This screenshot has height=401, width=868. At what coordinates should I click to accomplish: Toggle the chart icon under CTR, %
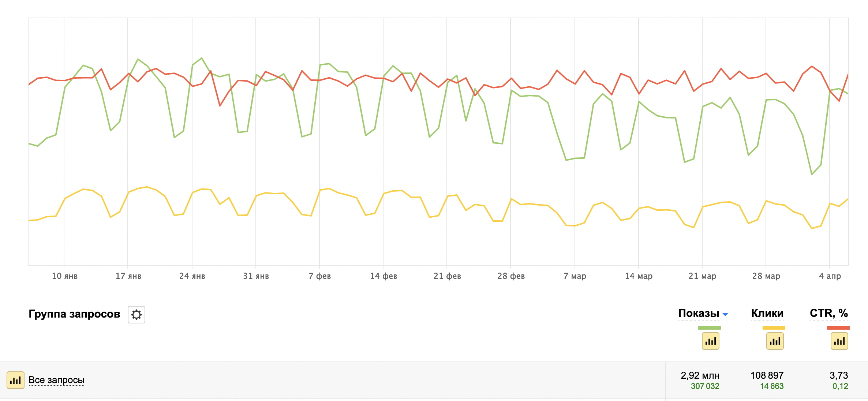(839, 341)
